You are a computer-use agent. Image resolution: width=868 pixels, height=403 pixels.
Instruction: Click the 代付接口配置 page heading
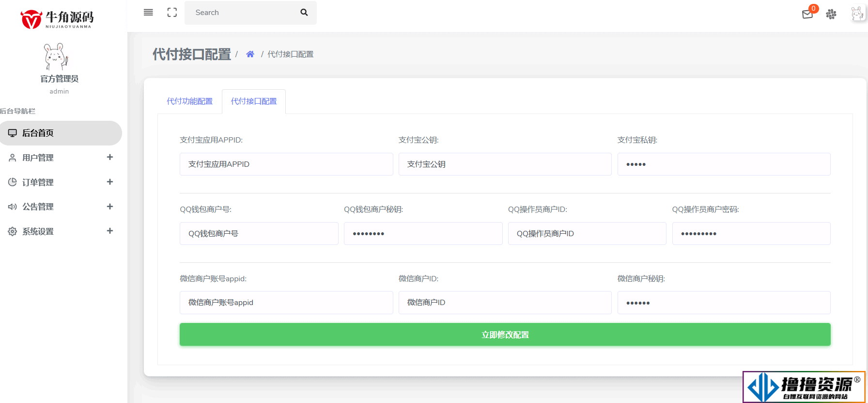[192, 54]
